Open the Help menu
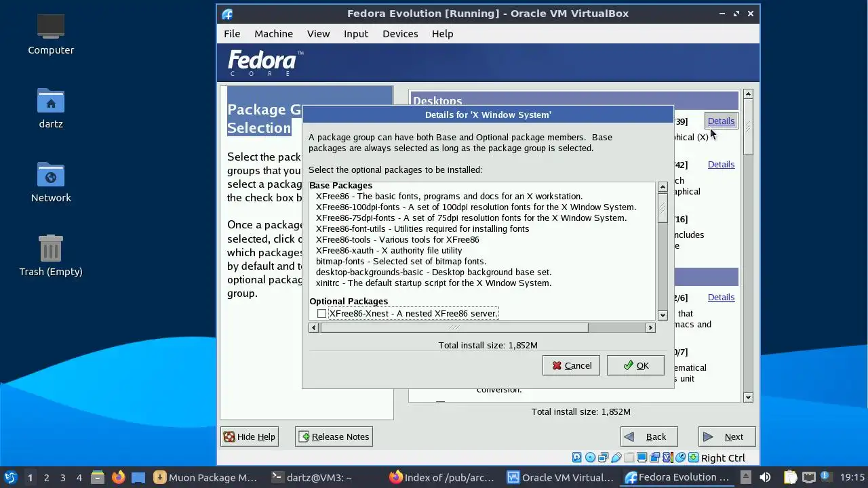868x488 pixels. point(442,33)
